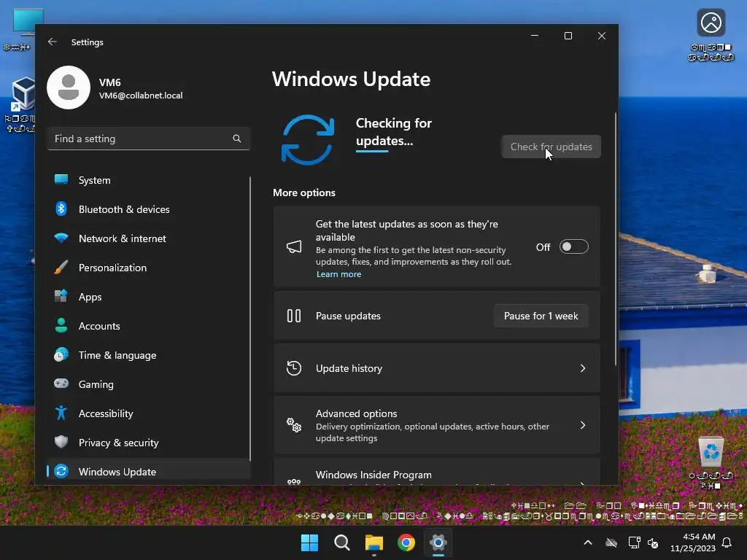The image size is (747, 560).
Task: Click the Personalization paintbrush icon
Action: (61, 267)
